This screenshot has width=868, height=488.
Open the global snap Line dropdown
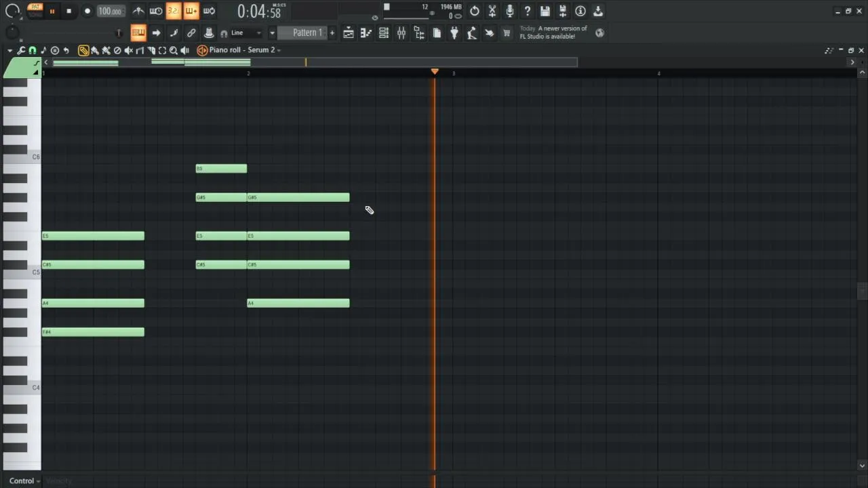245,33
